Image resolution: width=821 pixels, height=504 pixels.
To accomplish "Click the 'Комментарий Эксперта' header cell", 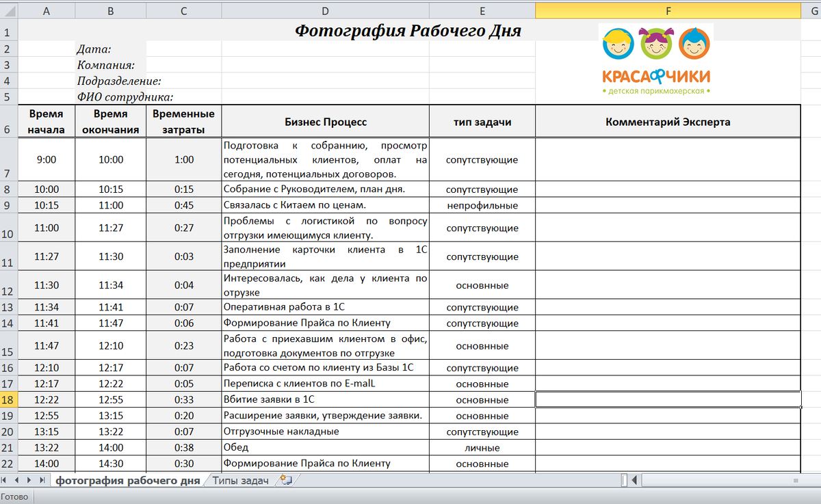I will click(x=668, y=122).
